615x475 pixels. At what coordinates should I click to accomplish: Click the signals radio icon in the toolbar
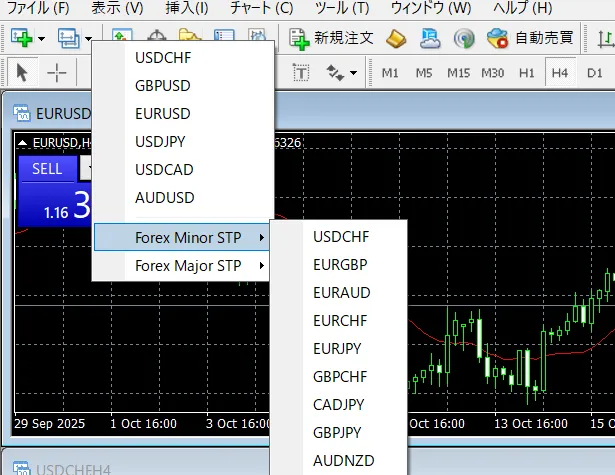point(463,38)
